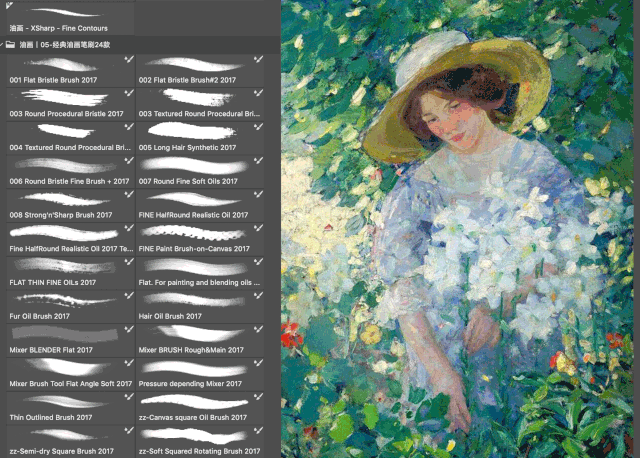This screenshot has width=640, height=458.
Task: Click the tool icon on 003 Round Procedural Bristle 2017
Action: (129, 93)
